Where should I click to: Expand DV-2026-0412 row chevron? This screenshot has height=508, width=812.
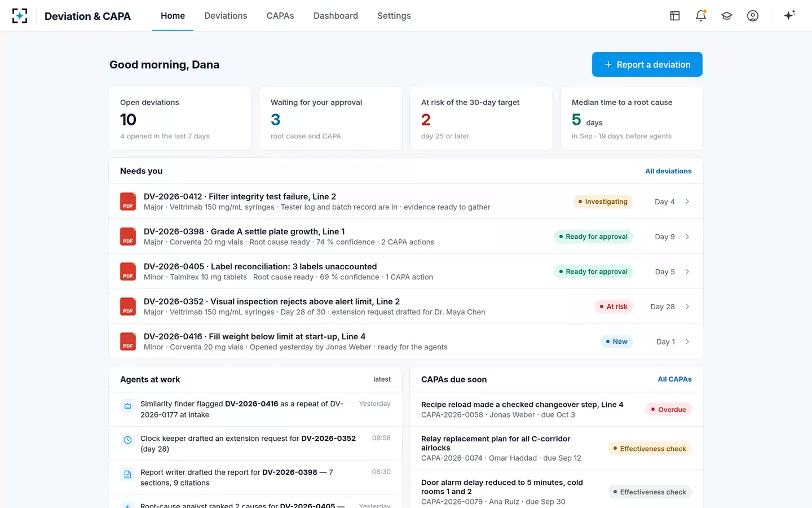click(x=687, y=202)
